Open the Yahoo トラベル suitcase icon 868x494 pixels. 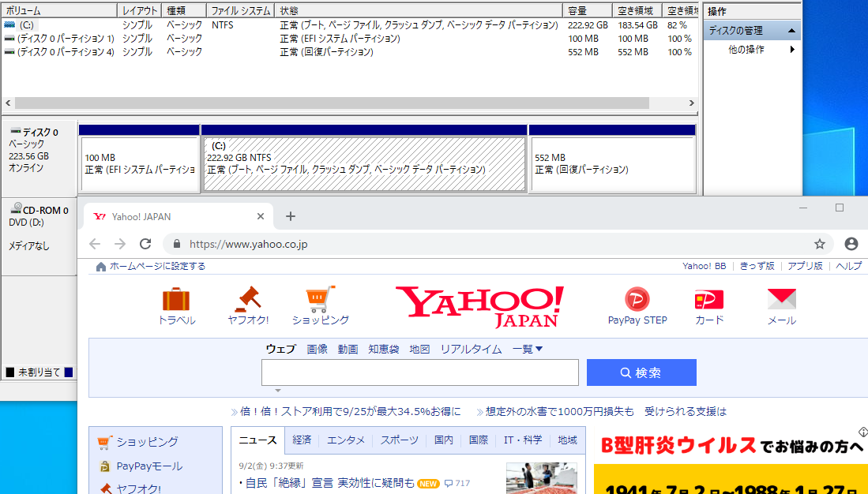pyautogui.click(x=176, y=299)
